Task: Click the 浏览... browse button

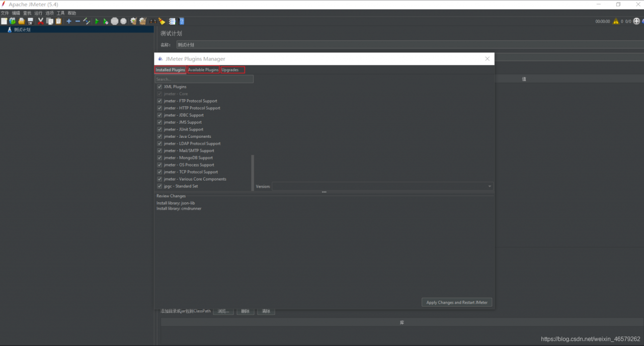Action: [x=223, y=311]
